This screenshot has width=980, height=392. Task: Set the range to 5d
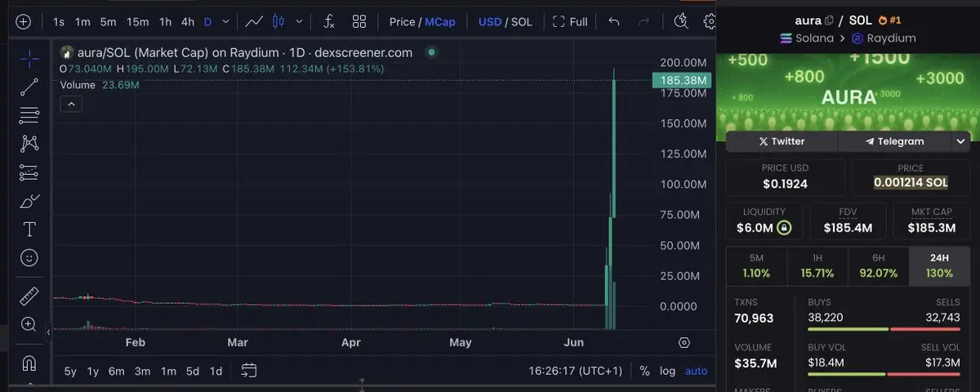(192, 371)
